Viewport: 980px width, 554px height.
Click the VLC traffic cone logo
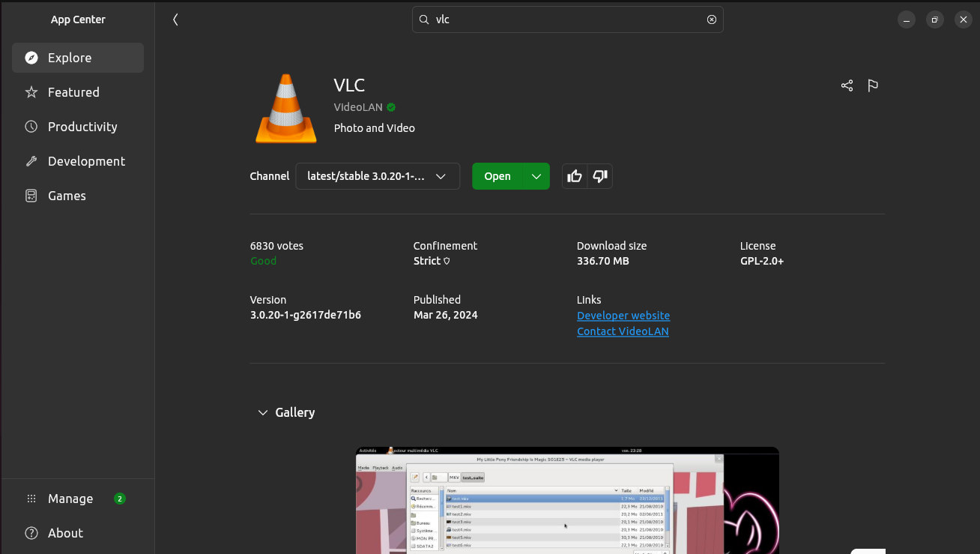click(285, 109)
